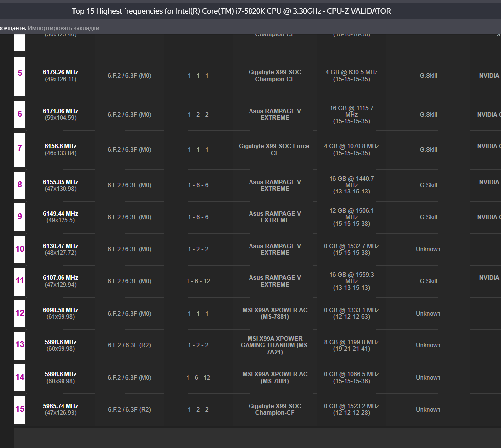Click memory value 12 GB @ 1506.1 MHz
Viewport: 501px width, 448px height.
[352, 214]
